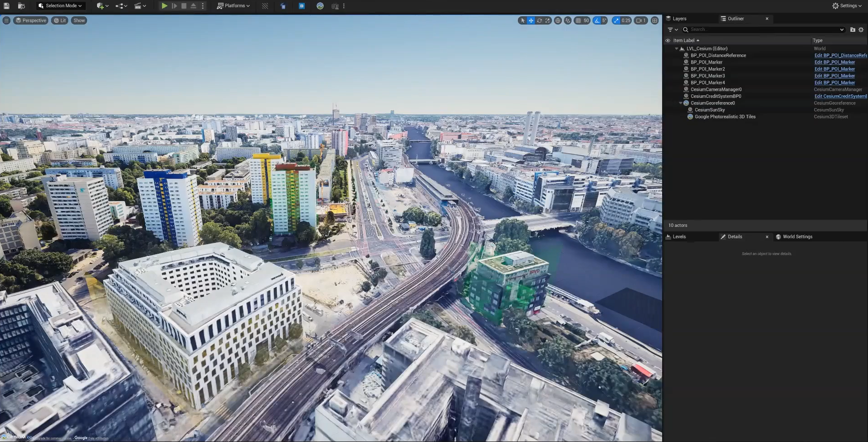
Task: Close the Details tab
Action: click(767, 236)
